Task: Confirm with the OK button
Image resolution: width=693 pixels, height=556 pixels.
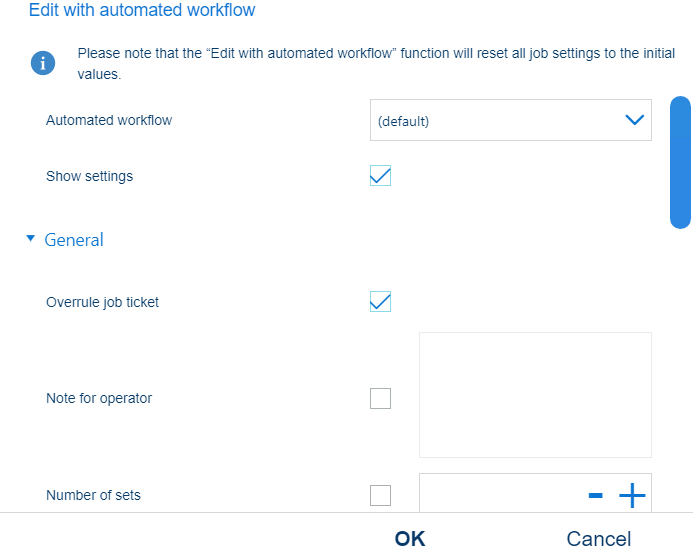Action: (x=410, y=539)
